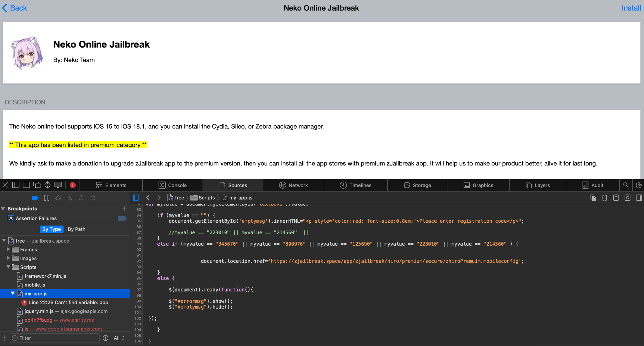Toggle Assertion Failures breakpoint
The width and height of the screenshot is (644, 346).
point(122,218)
